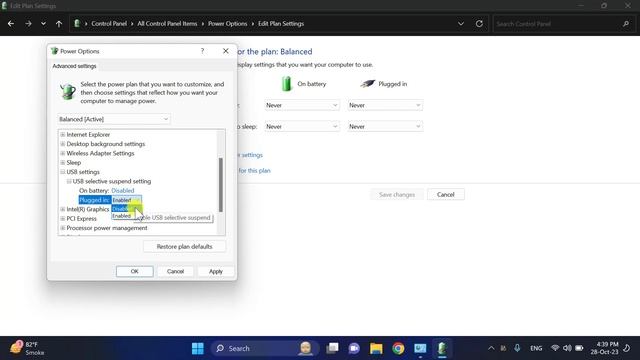Click the search magnifier icon

tap(626, 24)
